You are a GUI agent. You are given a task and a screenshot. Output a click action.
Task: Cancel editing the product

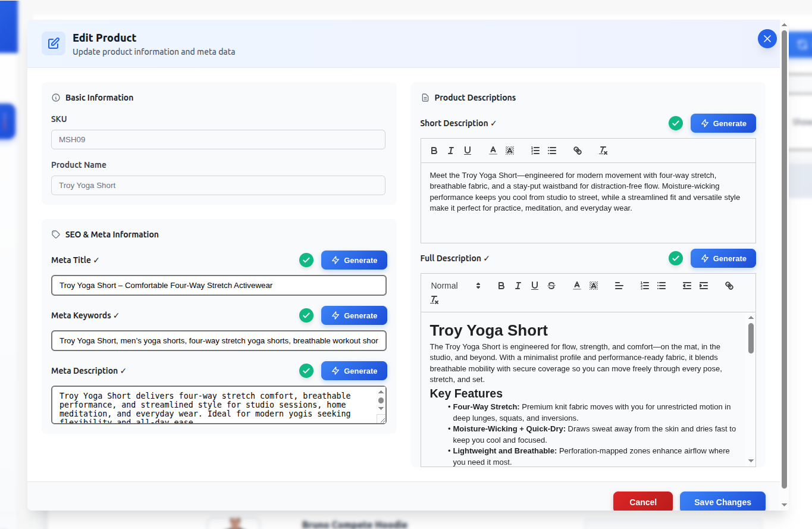coord(642,502)
